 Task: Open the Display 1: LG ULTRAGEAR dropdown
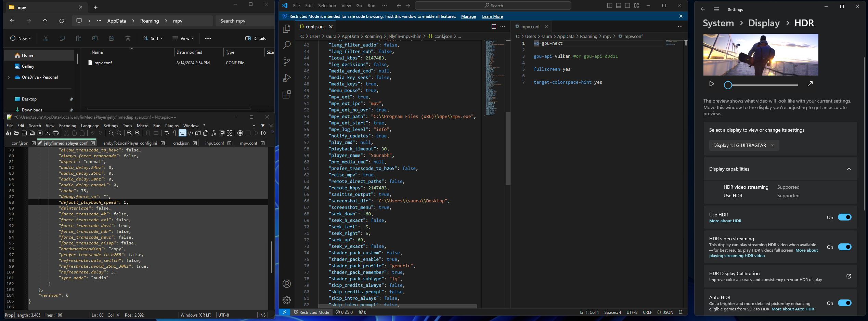pyautogui.click(x=743, y=145)
